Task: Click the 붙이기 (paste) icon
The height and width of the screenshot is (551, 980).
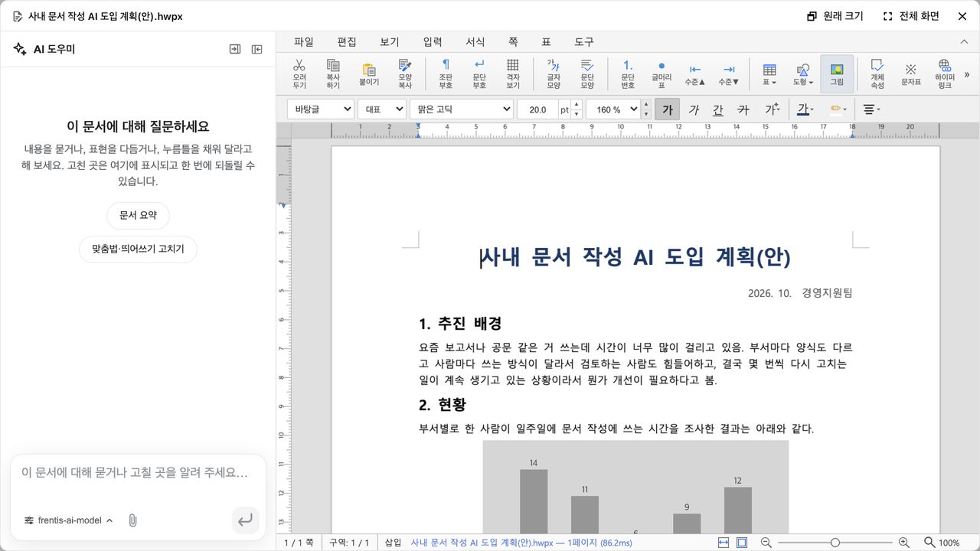Action: (369, 69)
